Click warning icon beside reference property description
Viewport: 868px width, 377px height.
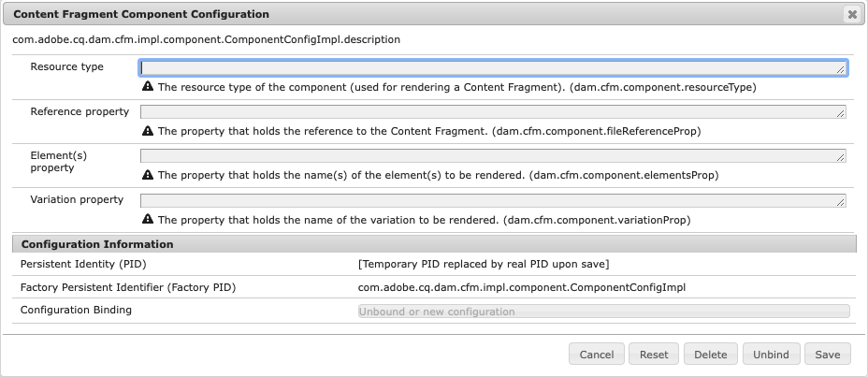coord(147,131)
